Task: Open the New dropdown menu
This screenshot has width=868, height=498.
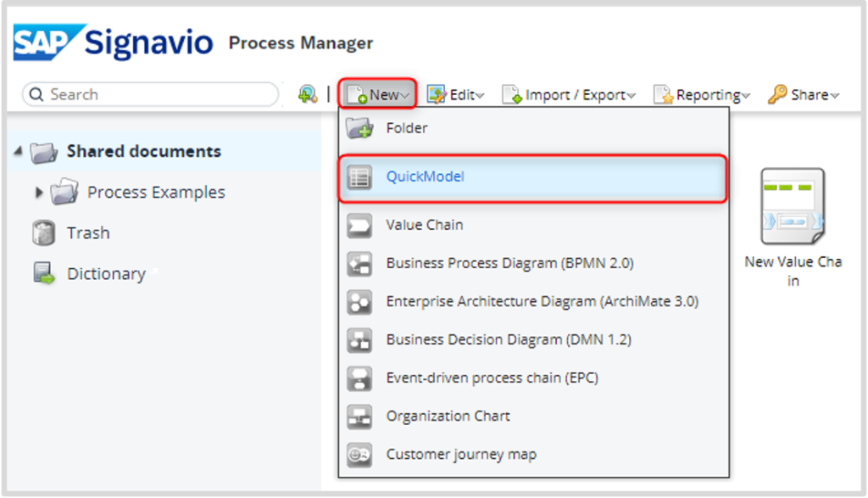Action: (x=377, y=94)
